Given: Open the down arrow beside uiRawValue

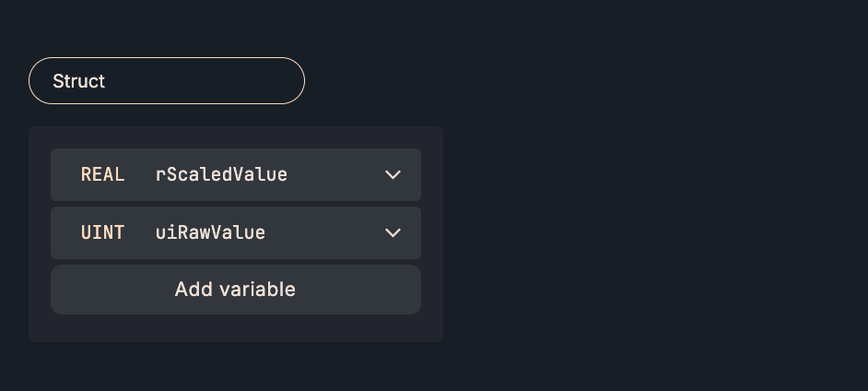Looking at the screenshot, I should [393, 232].
